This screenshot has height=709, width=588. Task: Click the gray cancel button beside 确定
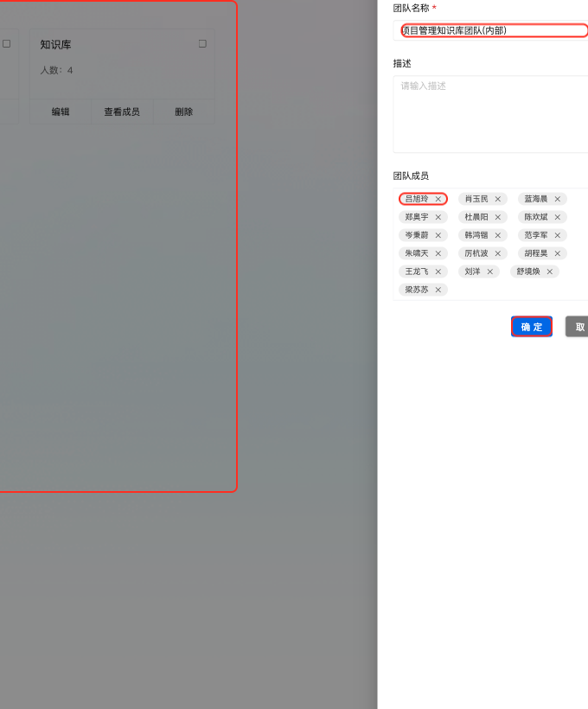click(578, 327)
